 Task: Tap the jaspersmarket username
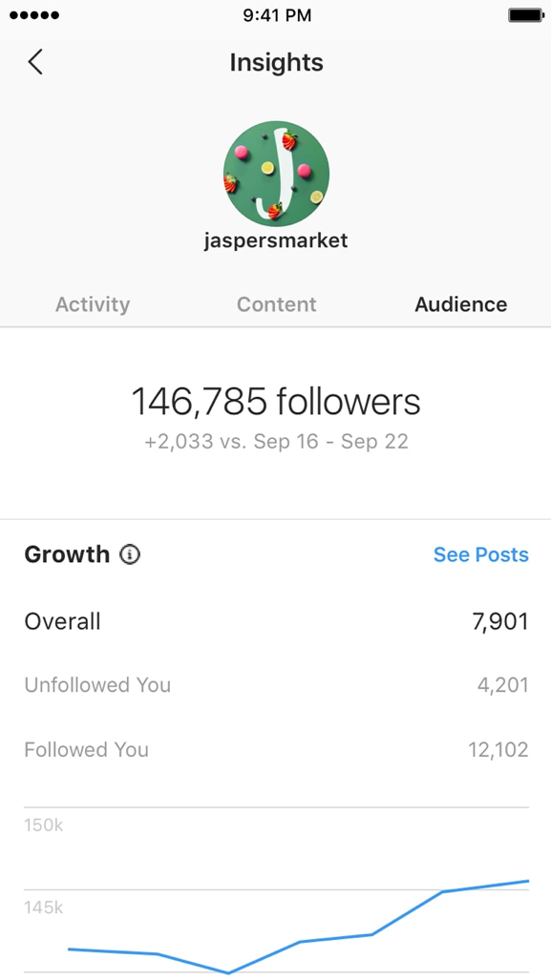[276, 240]
